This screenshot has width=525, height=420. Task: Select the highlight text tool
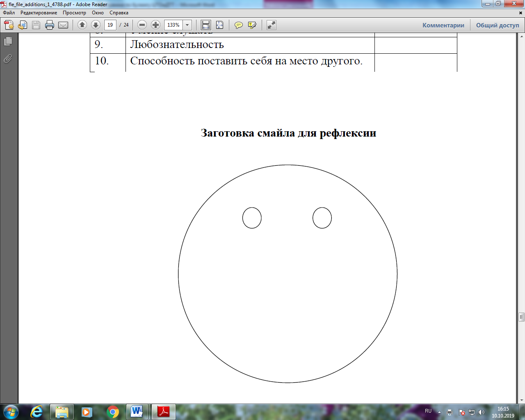click(x=252, y=25)
